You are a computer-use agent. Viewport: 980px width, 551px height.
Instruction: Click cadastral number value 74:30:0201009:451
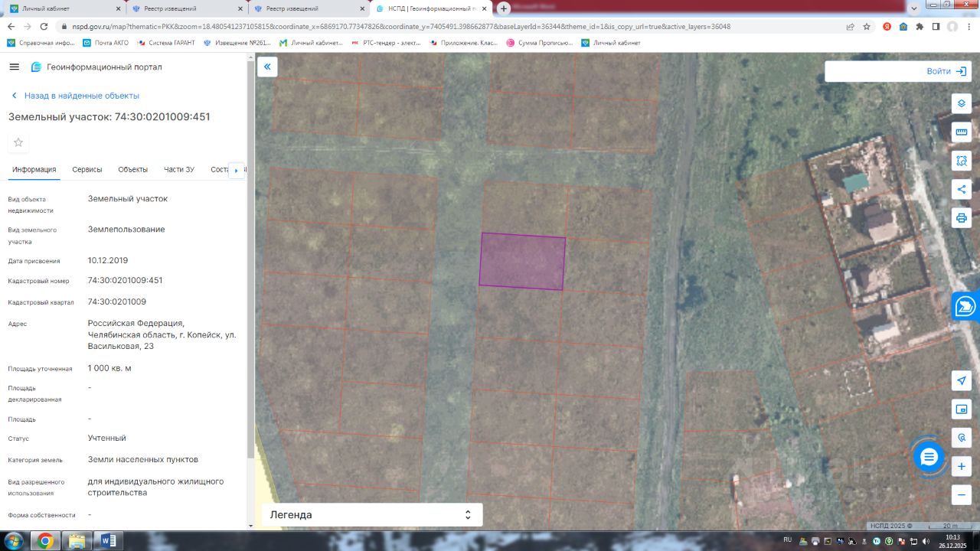point(126,280)
